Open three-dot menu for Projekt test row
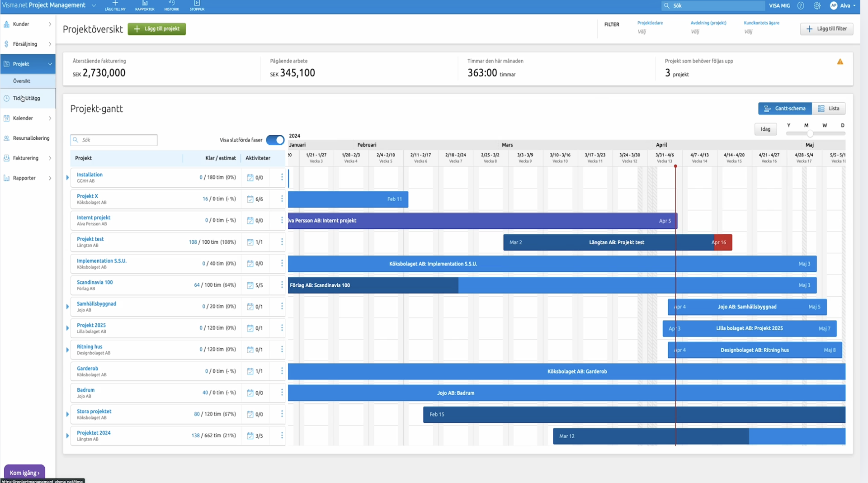 (282, 242)
